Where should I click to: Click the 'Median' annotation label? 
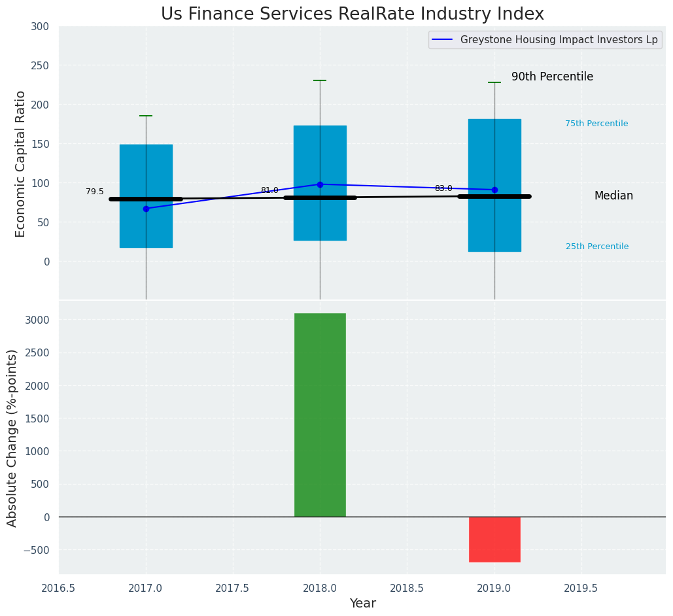[x=613, y=196]
